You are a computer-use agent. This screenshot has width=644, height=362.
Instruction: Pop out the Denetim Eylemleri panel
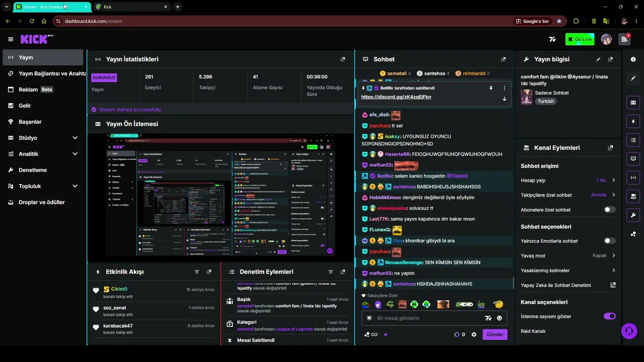343,272
